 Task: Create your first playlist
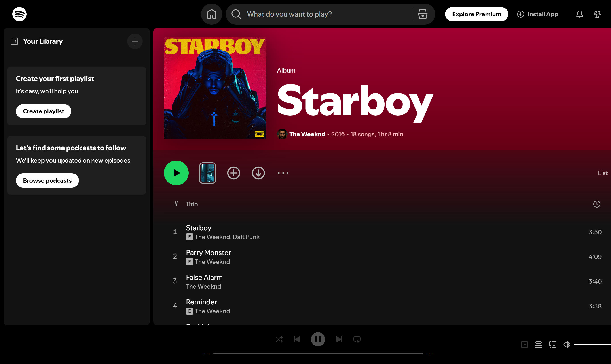point(44,111)
